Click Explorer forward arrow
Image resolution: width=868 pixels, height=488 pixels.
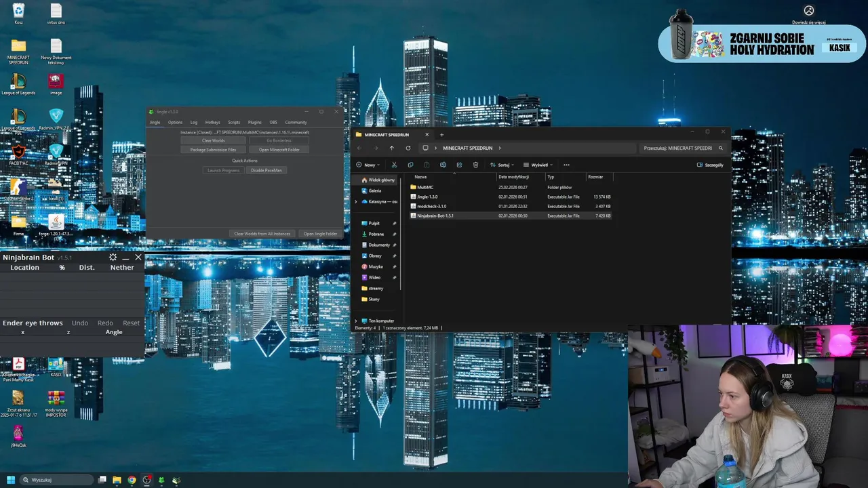[x=376, y=148]
